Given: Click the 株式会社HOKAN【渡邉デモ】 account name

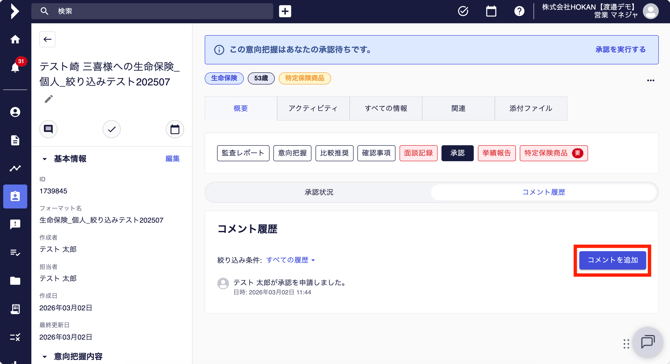Looking at the screenshot, I should [x=589, y=7].
